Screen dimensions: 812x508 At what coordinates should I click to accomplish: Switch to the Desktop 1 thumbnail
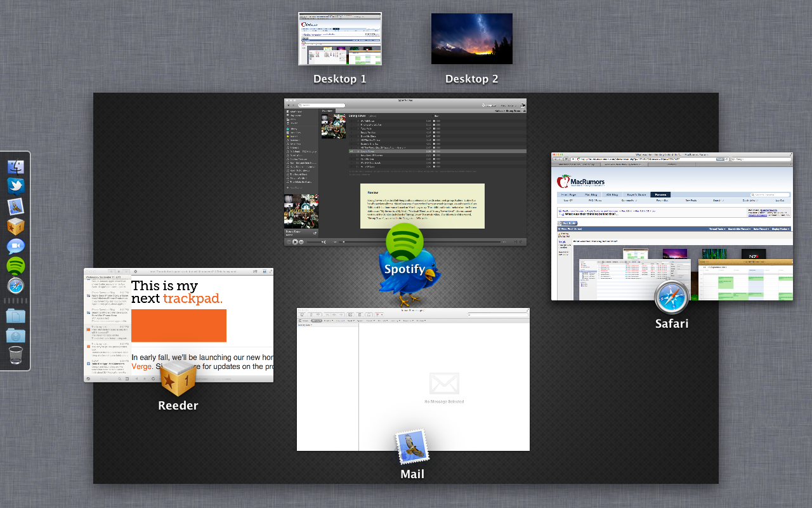click(340, 39)
